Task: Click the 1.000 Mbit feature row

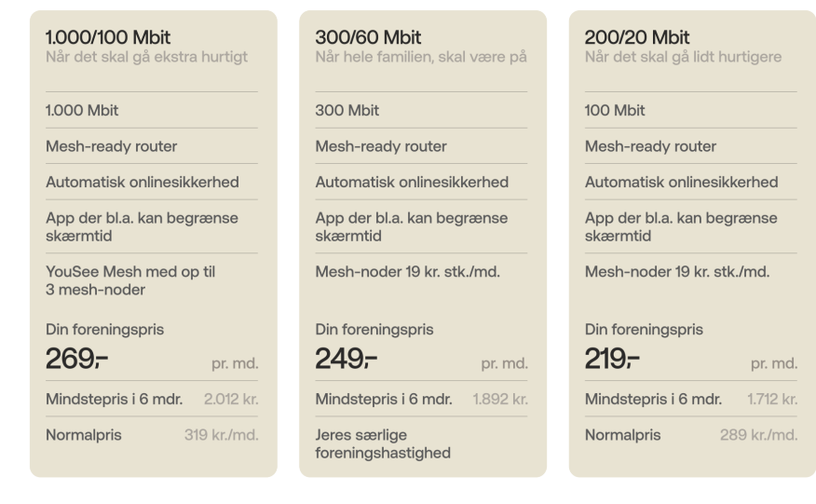Action: click(152, 110)
